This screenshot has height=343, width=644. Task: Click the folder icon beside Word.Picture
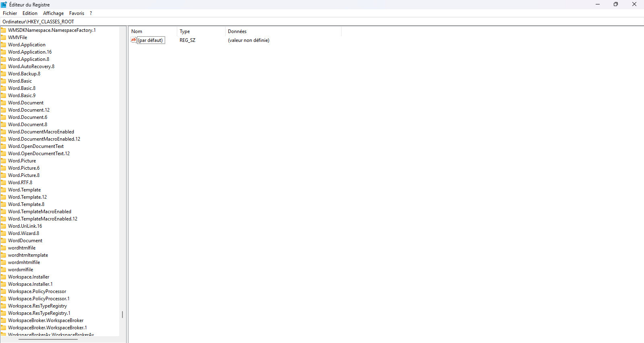pos(4,161)
